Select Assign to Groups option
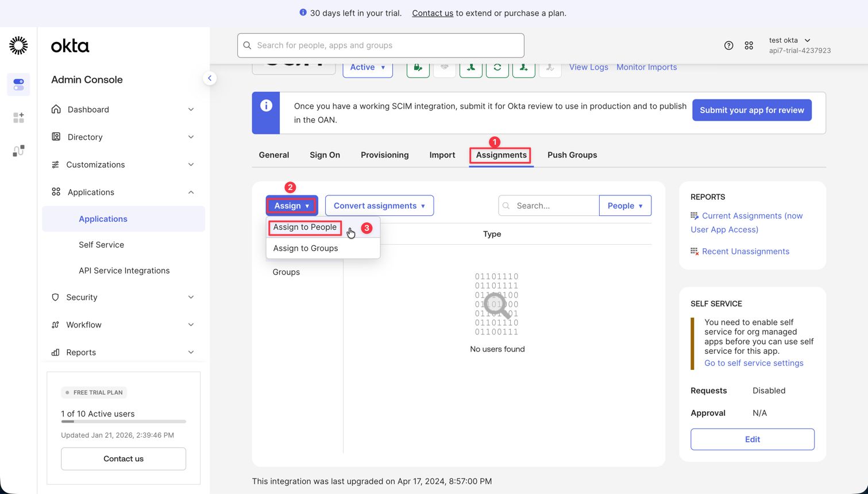 (x=305, y=248)
